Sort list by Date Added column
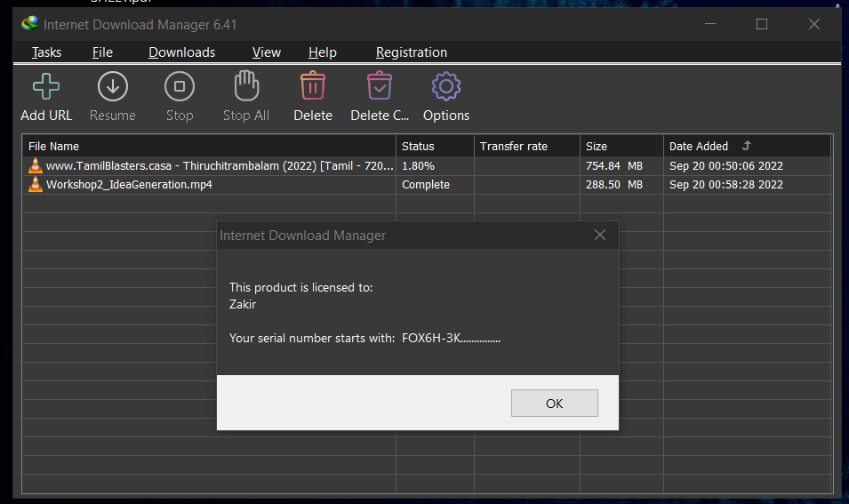849x504 pixels. pyautogui.click(x=747, y=146)
